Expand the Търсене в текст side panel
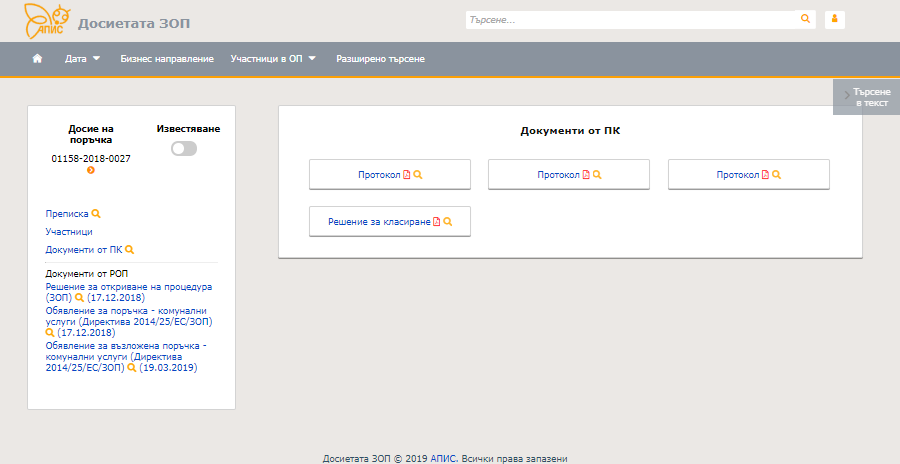 tap(866, 97)
